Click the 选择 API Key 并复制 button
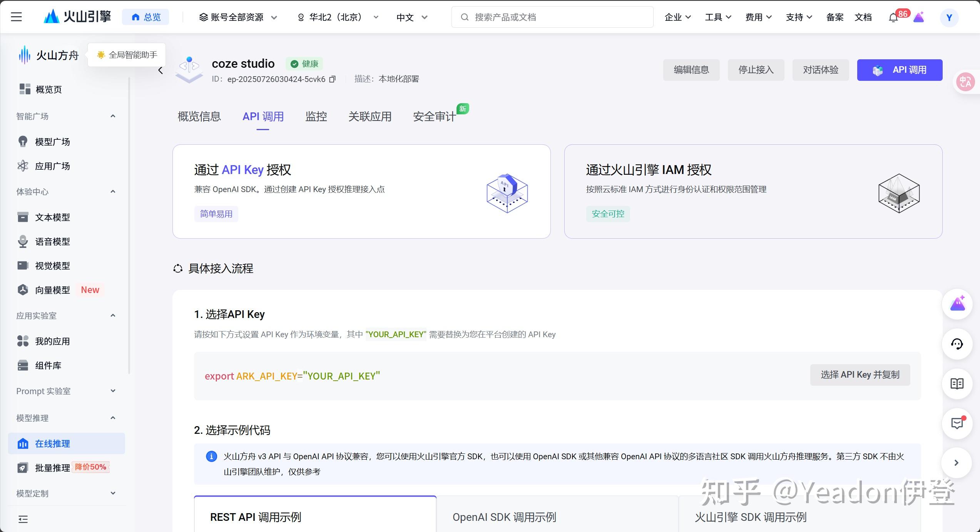The width and height of the screenshot is (980, 532). pyautogui.click(x=860, y=375)
